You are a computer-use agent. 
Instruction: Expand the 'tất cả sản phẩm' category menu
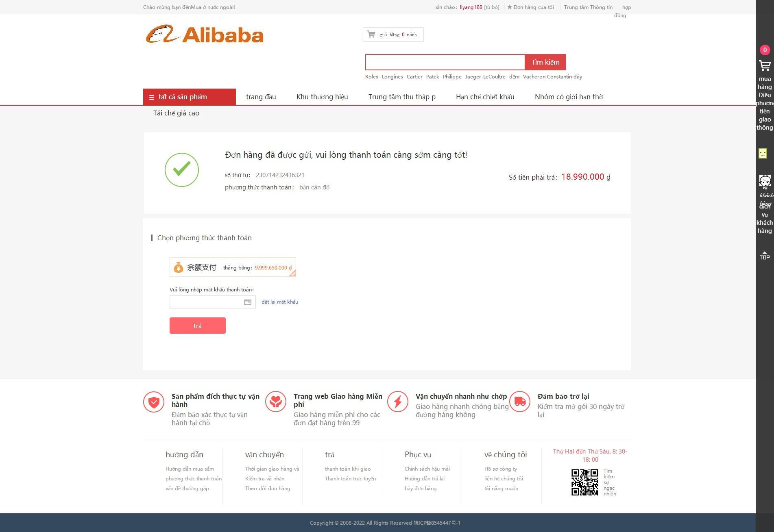pos(190,97)
